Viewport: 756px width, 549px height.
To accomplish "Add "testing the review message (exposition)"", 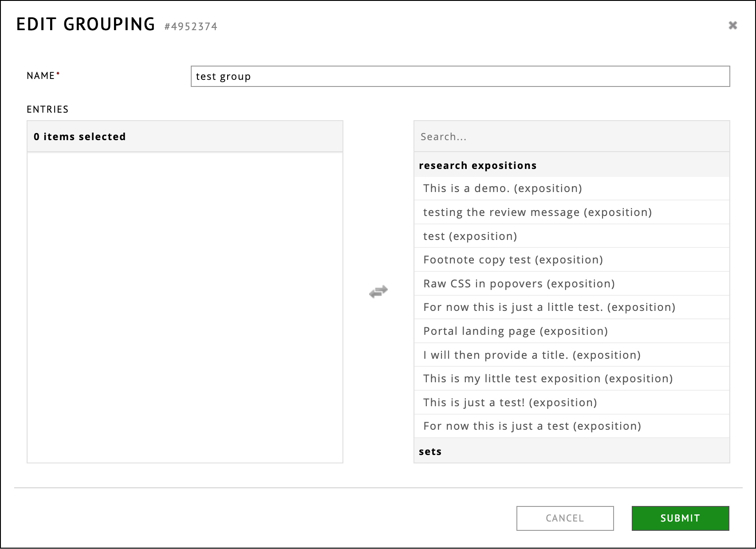I will [x=571, y=212].
